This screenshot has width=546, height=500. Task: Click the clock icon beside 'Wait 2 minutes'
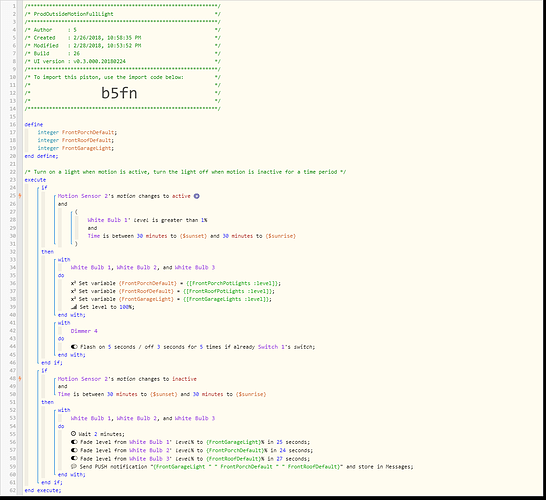pos(73,434)
